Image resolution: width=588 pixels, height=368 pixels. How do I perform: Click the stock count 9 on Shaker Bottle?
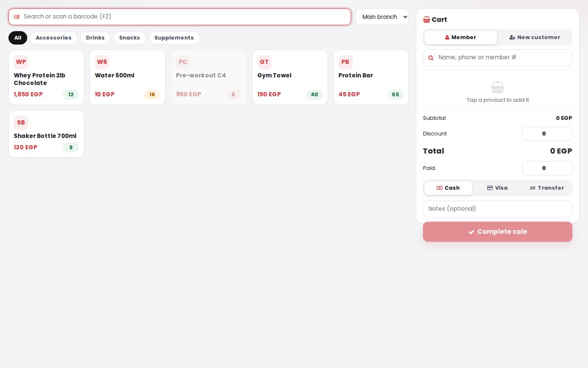71,148
